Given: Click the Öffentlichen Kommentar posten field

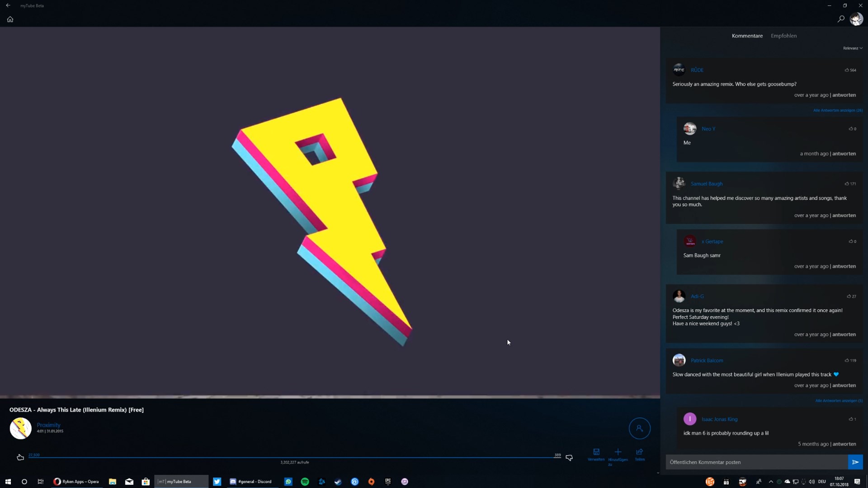Looking at the screenshot, I should coord(756,462).
